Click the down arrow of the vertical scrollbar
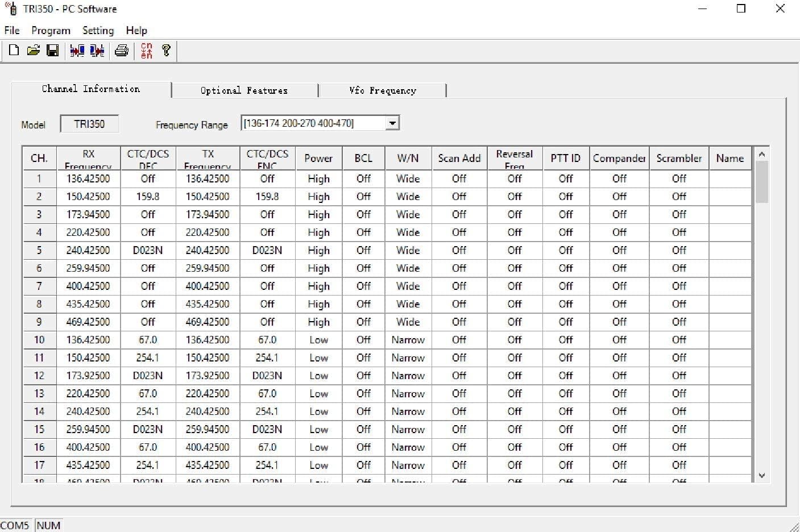This screenshot has height=532, width=800. 762,475
